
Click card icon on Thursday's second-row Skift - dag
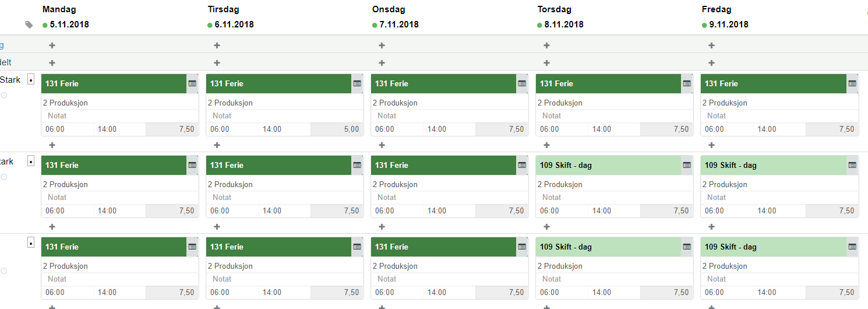tap(687, 165)
